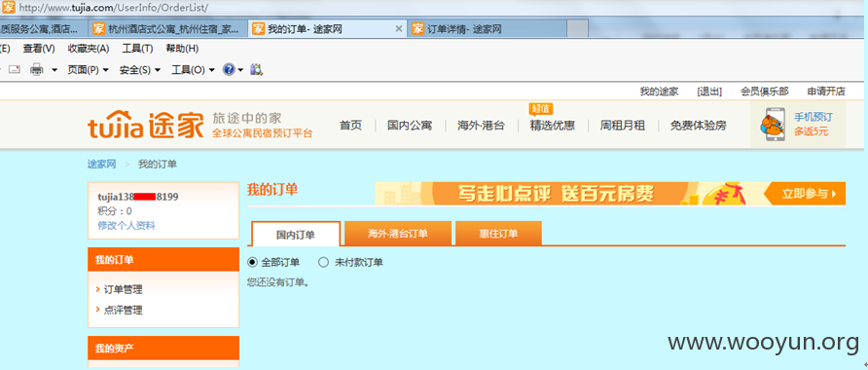Open 点评管理 in the sidebar

point(123,311)
